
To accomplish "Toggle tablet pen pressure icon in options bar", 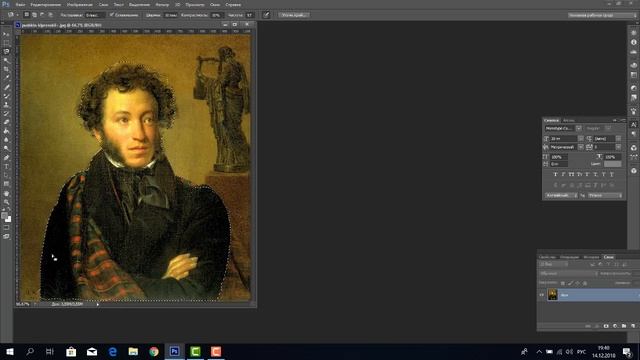I will 266,15.
